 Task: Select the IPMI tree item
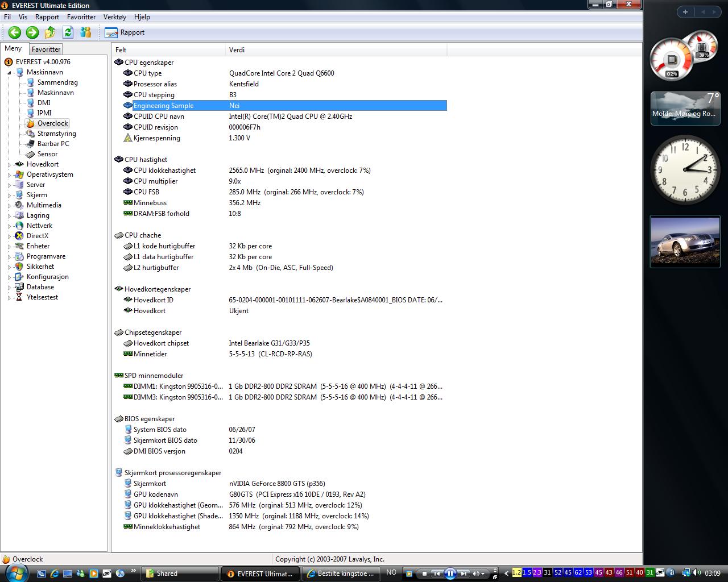coord(44,113)
